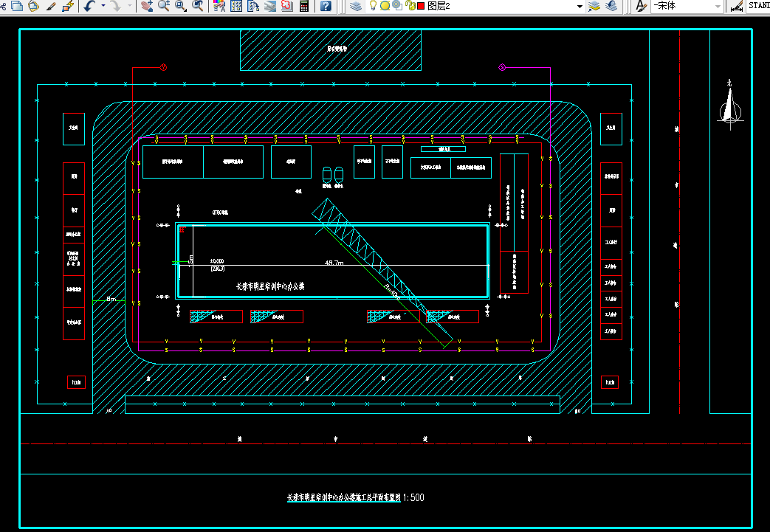This screenshot has height=532, width=770.
Task: Open the Block Editor tool
Action: 68,6
